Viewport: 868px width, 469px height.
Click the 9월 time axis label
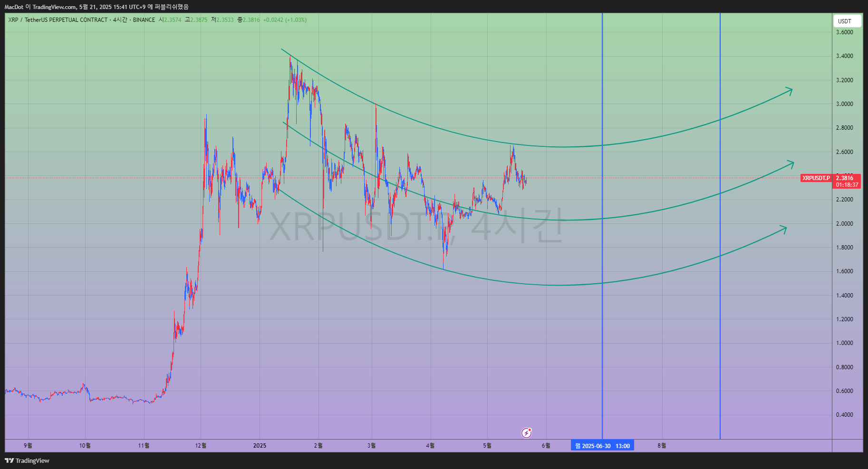[28, 446]
